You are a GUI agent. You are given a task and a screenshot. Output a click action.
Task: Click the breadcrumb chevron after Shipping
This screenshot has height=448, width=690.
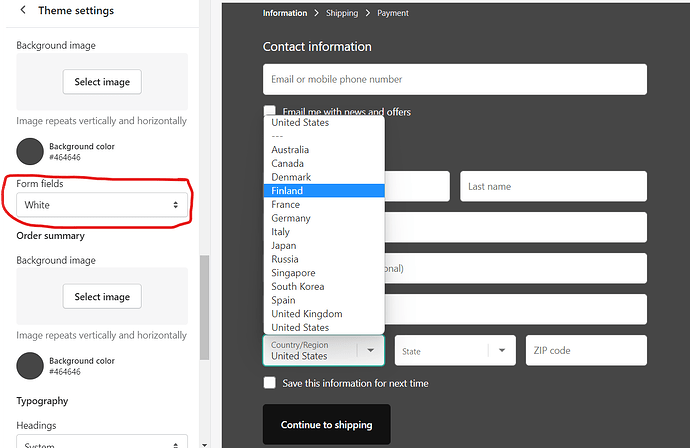click(368, 13)
